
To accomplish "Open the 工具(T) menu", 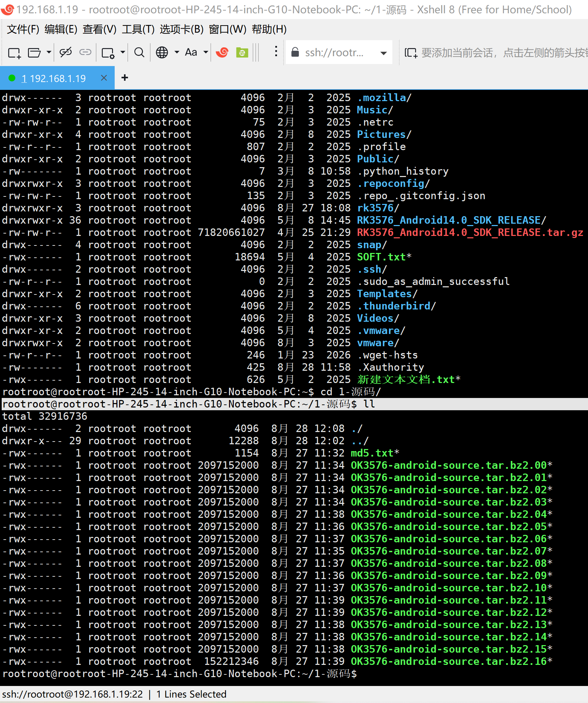I will tap(138, 29).
